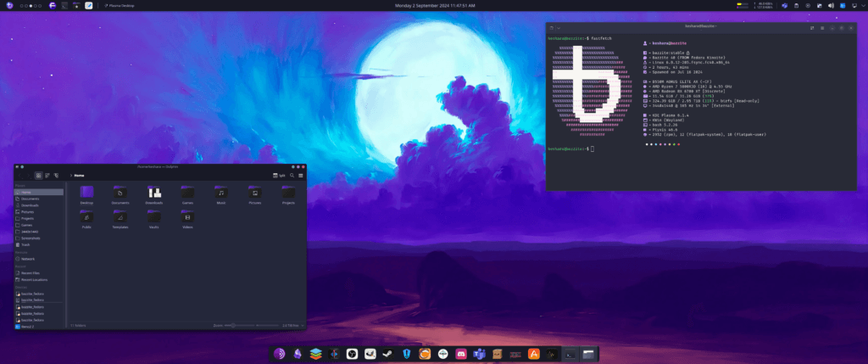Go back using Dolphin's back arrow

tap(19, 175)
